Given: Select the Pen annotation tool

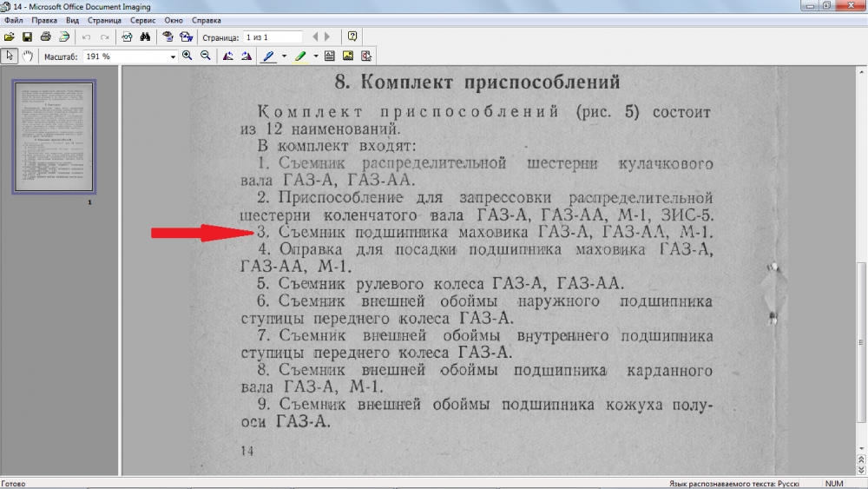Looking at the screenshot, I should pos(268,56).
